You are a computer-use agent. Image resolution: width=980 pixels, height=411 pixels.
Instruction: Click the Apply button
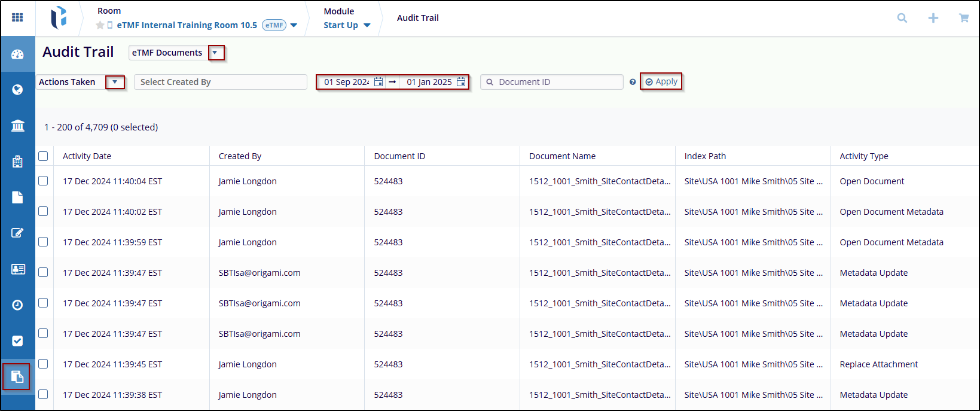pos(661,81)
